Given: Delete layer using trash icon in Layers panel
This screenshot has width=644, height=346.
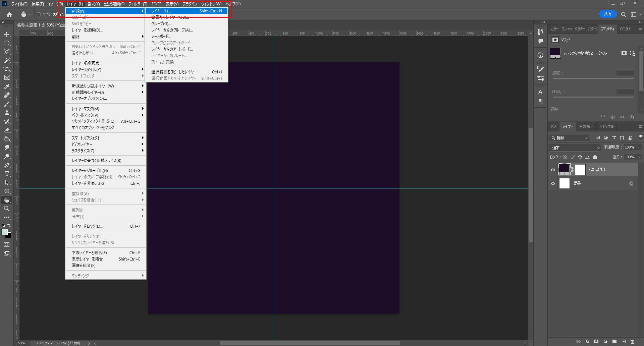Looking at the screenshot, I should tap(632, 342).
